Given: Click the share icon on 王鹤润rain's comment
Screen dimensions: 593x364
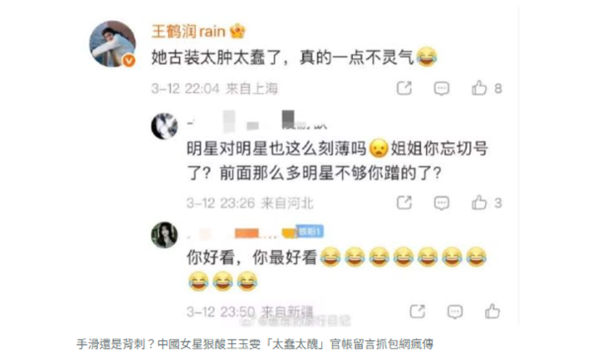Looking at the screenshot, I should click(404, 88).
